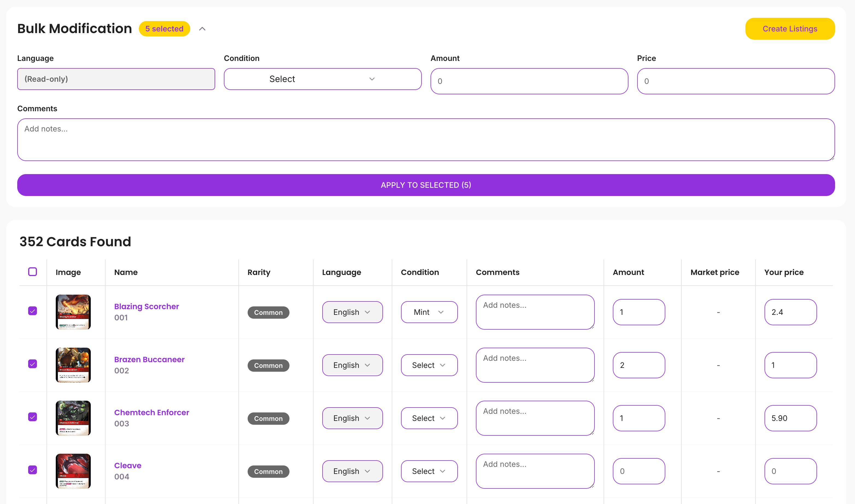Image resolution: width=855 pixels, height=504 pixels.
Task: Click the Rarity column header
Action: [259, 272]
